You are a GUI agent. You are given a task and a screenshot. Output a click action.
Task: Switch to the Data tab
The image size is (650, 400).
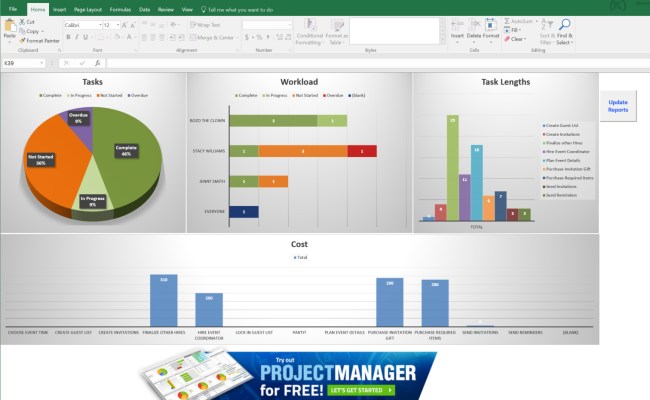click(144, 10)
